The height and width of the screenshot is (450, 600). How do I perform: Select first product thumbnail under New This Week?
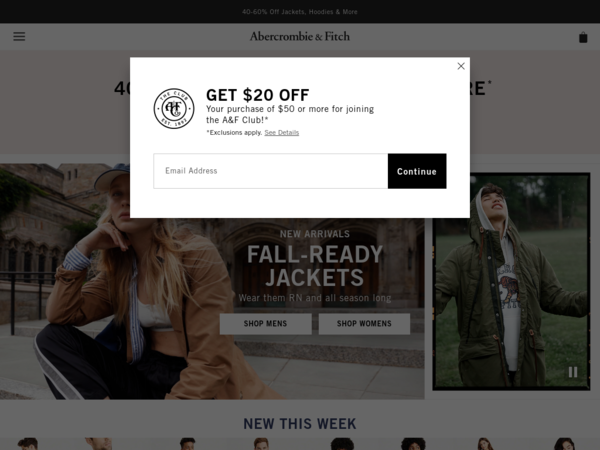[x=28, y=444]
